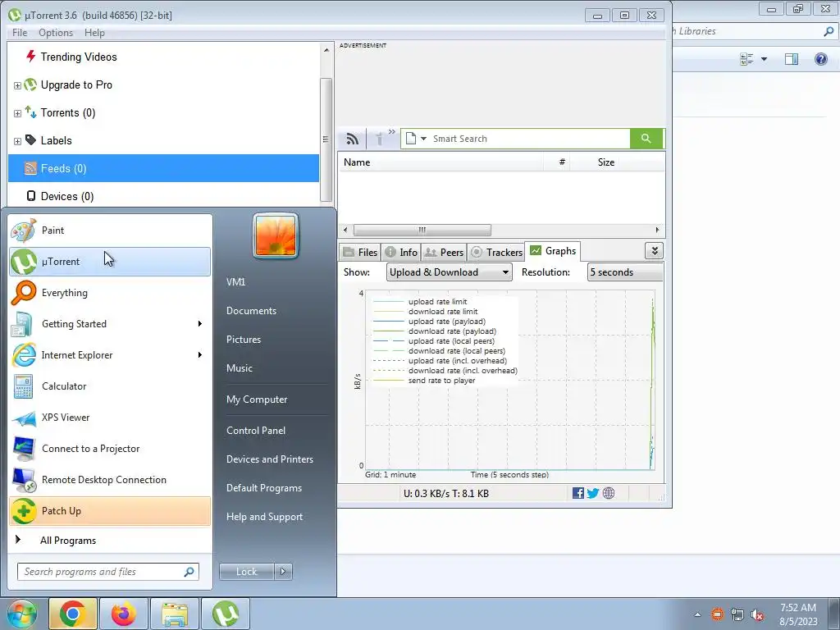Open Control Panel from Start menu
The height and width of the screenshot is (630, 840).
256,430
